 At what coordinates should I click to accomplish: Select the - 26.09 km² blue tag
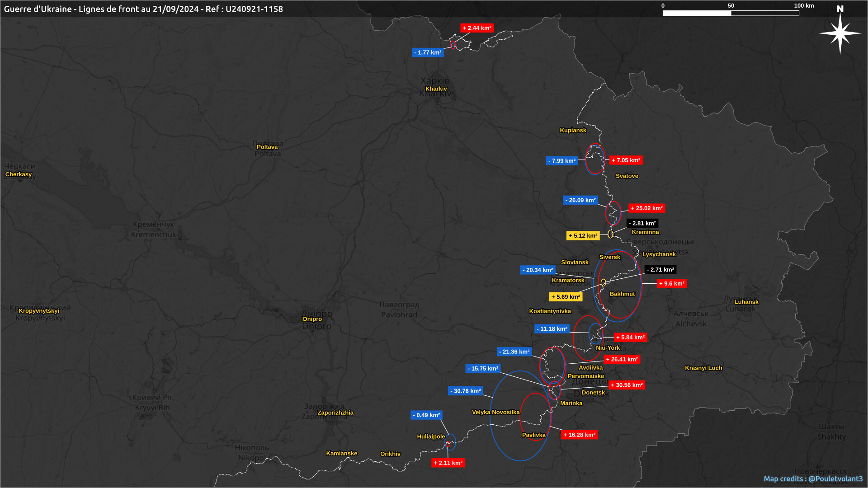580,200
